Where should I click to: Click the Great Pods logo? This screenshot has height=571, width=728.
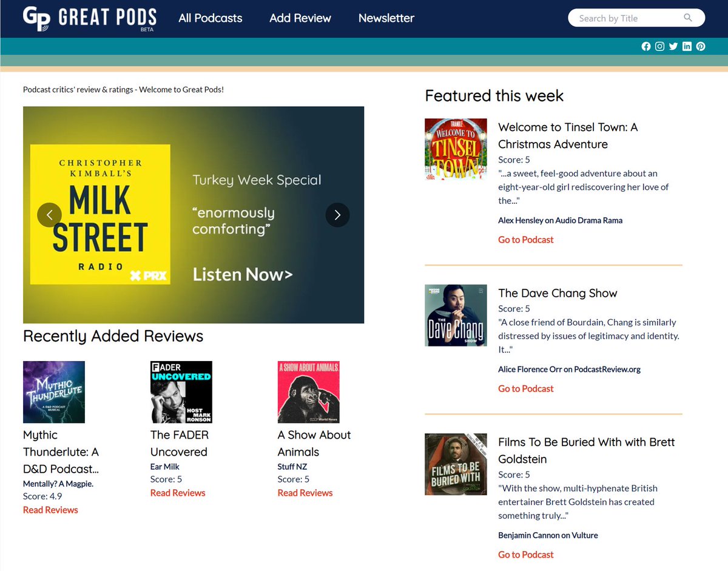90,18
